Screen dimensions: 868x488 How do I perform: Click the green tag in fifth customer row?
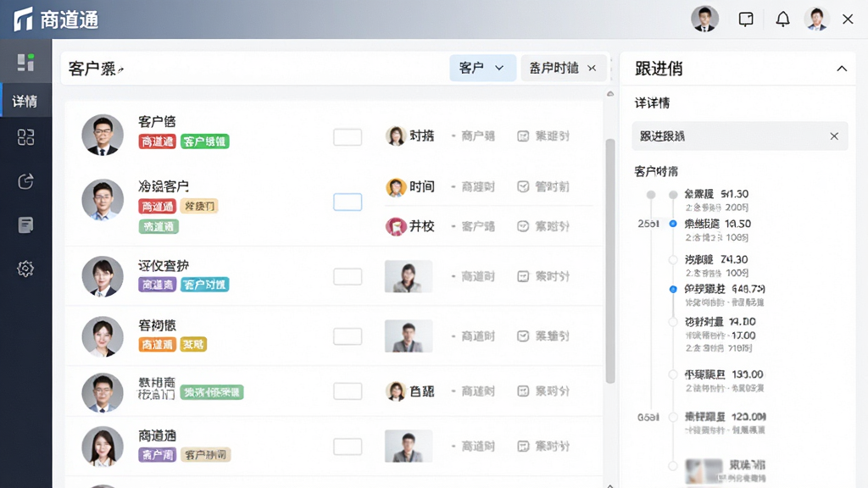[x=212, y=392]
